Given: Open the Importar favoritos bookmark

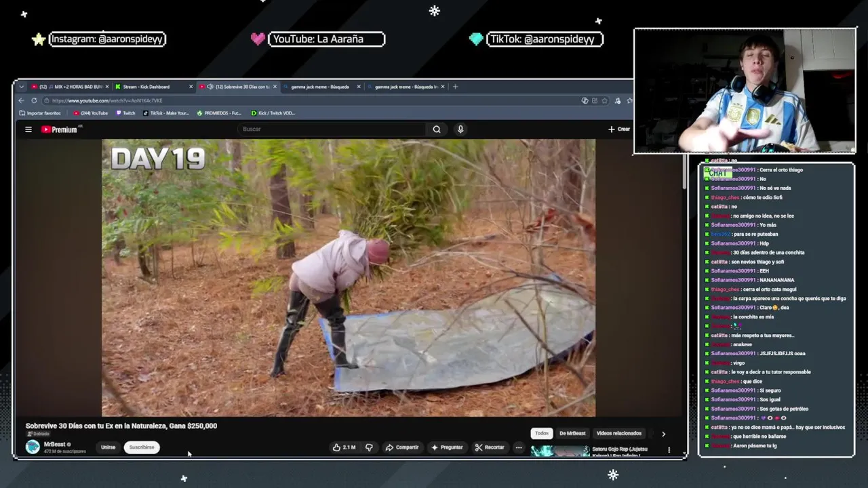Looking at the screenshot, I should [x=40, y=113].
